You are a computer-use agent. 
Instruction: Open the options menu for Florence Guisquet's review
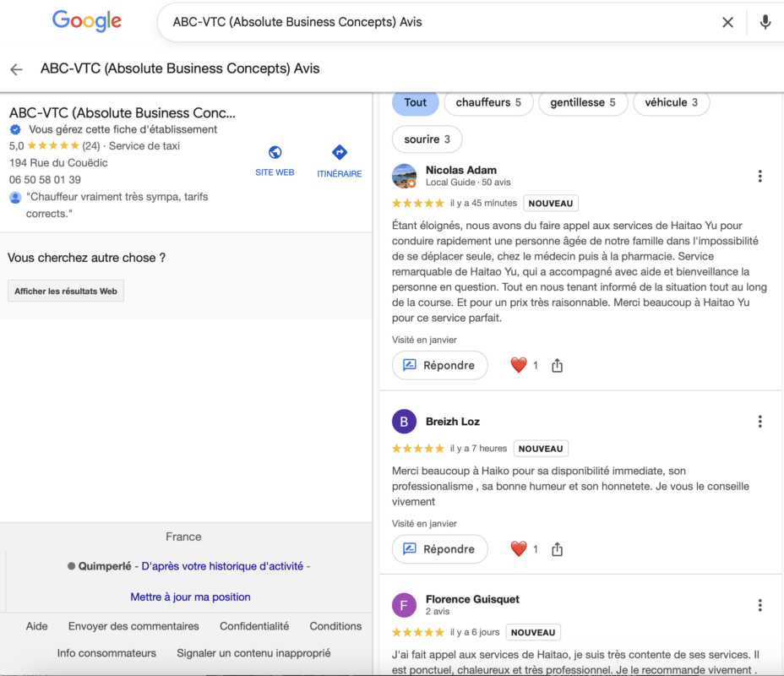[759, 605]
